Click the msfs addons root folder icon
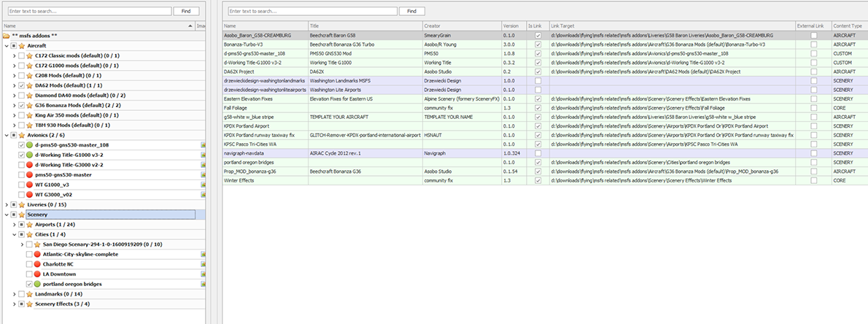This screenshot has height=324, width=868. (x=6, y=36)
